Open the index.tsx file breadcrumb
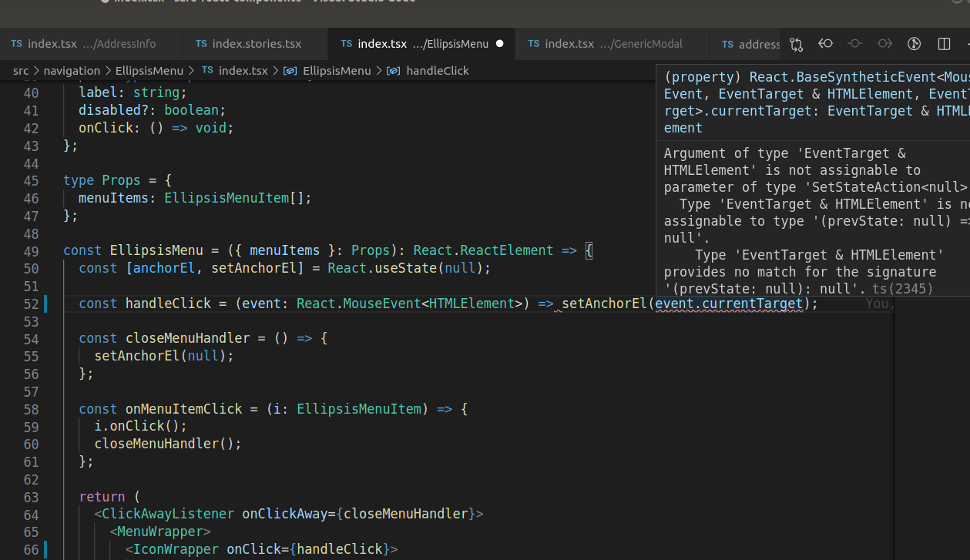 tap(243, 70)
